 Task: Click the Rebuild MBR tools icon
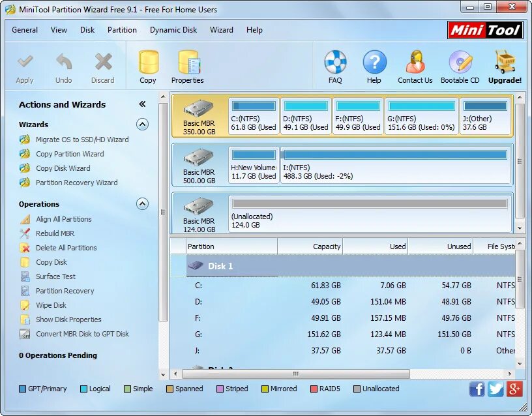(25, 233)
